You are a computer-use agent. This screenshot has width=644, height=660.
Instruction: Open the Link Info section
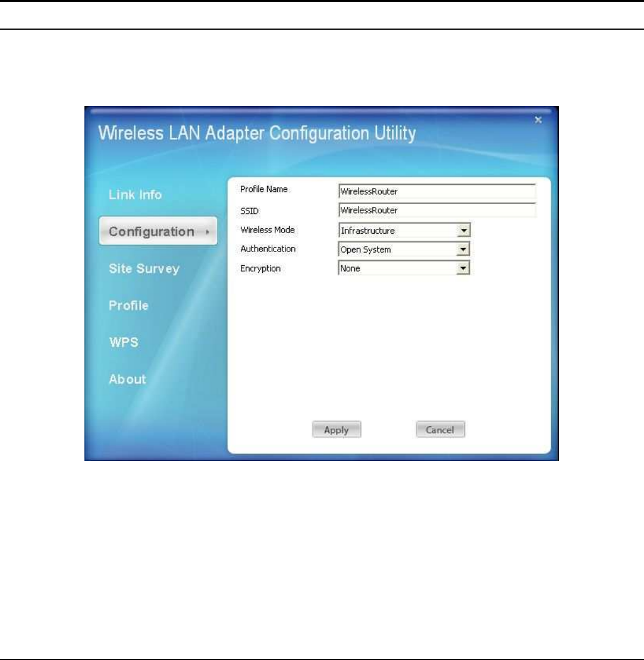pyautogui.click(x=135, y=195)
